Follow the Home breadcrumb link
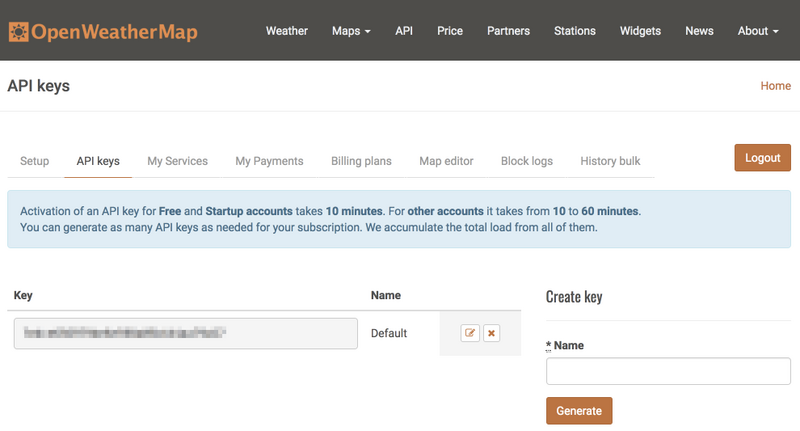Screen dimensions: 800x431 tap(775, 86)
